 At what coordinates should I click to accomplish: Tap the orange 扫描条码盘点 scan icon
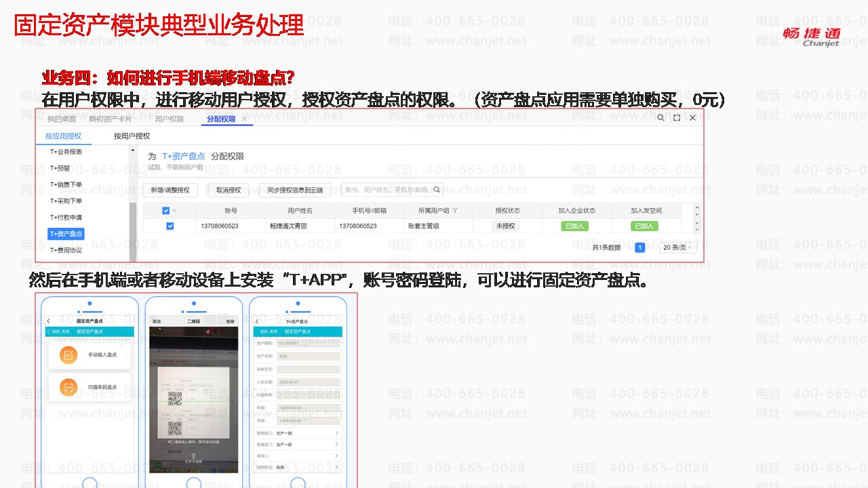[68, 387]
